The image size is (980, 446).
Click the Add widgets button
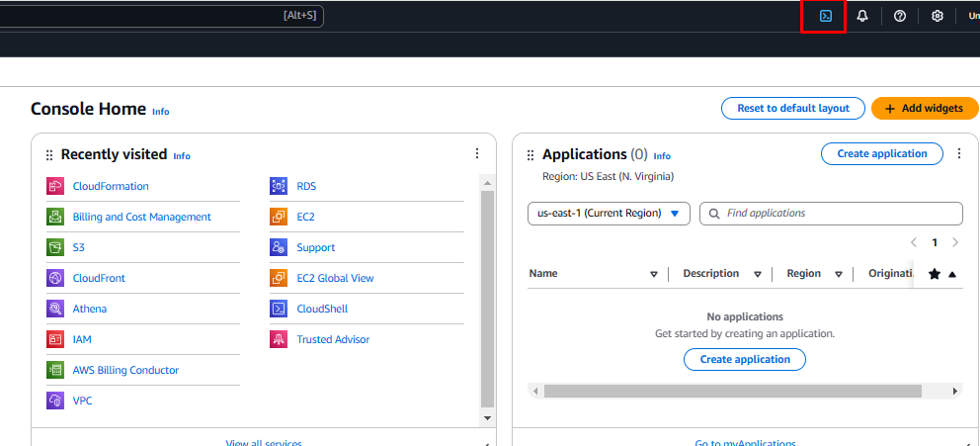925,108
